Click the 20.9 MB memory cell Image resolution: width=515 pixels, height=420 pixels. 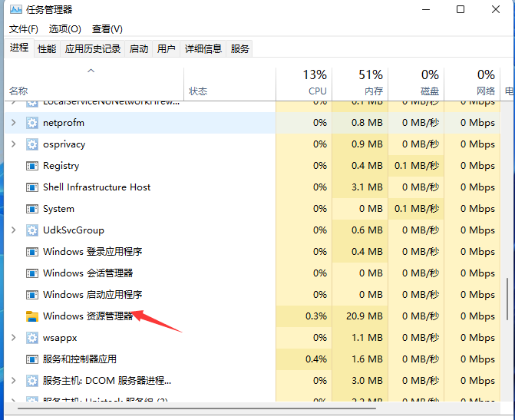[360, 316]
